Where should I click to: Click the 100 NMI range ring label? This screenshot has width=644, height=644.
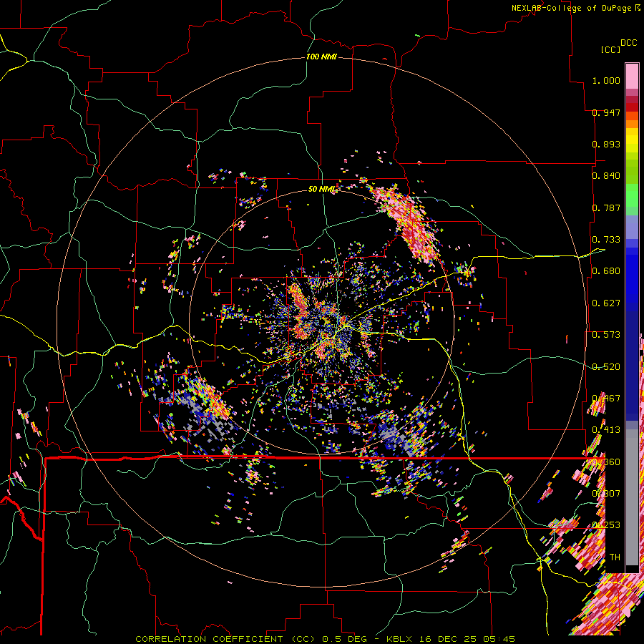(321, 57)
